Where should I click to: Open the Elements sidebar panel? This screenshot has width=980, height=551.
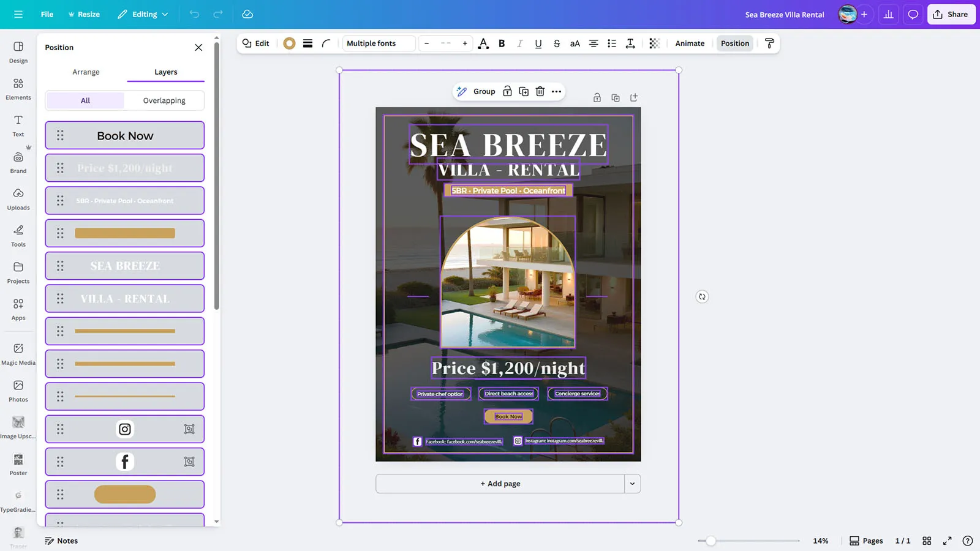(18, 88)
